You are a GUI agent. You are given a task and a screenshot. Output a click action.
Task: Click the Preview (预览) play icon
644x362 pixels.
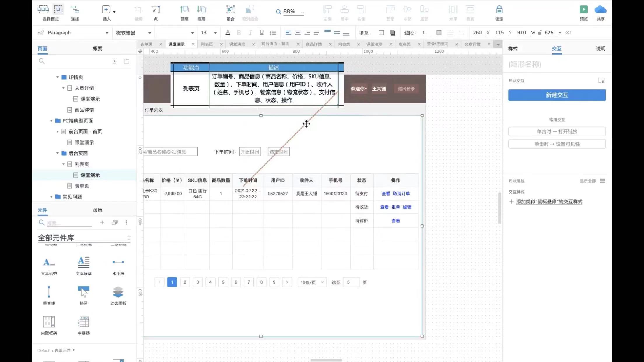[583, 10]
